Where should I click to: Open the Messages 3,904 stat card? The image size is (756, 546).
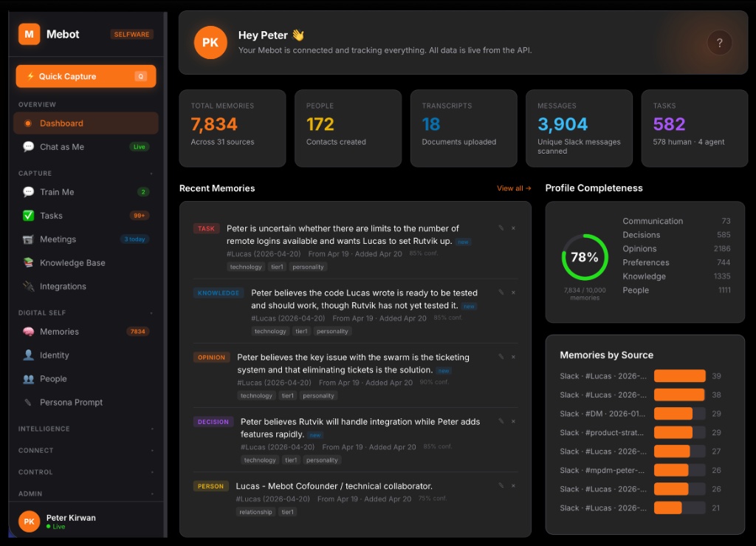[579, 129]
